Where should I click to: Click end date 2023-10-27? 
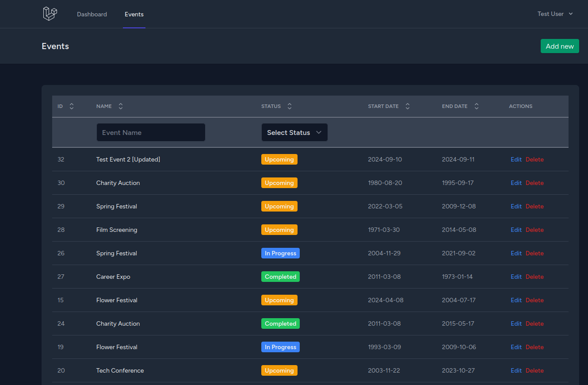[458, 370]
